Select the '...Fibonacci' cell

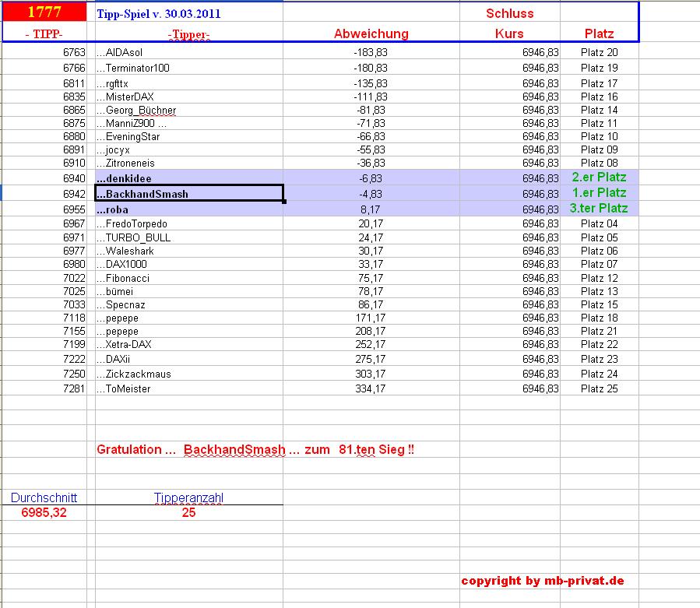coord(189,278)
